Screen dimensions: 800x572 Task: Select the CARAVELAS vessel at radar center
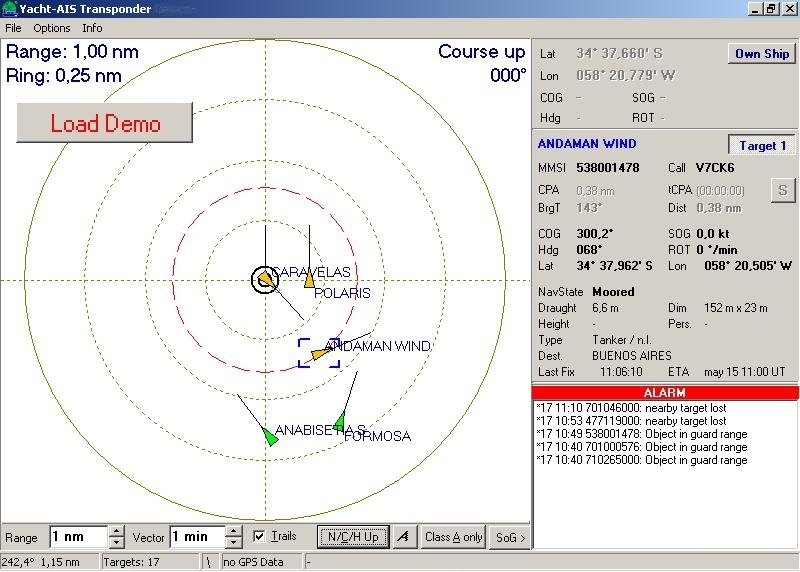[x=265, y=280]
